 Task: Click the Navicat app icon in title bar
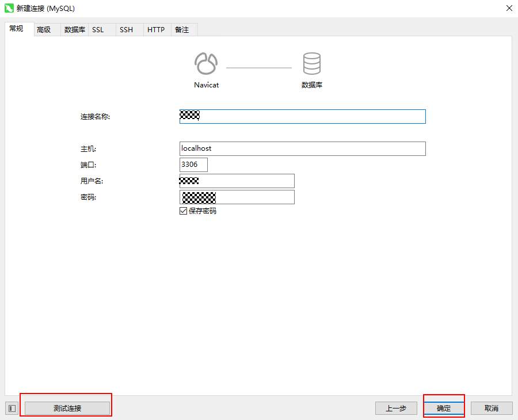(x=9, y=9)
